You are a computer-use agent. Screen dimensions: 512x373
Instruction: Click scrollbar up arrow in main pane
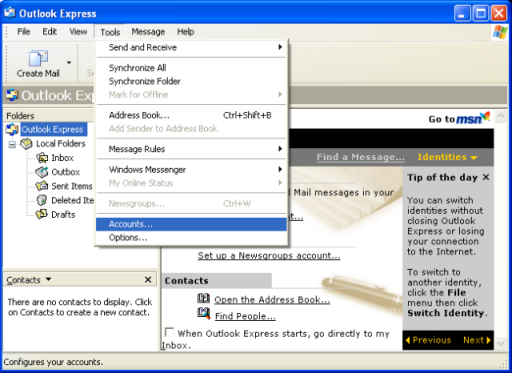point(501,116)
